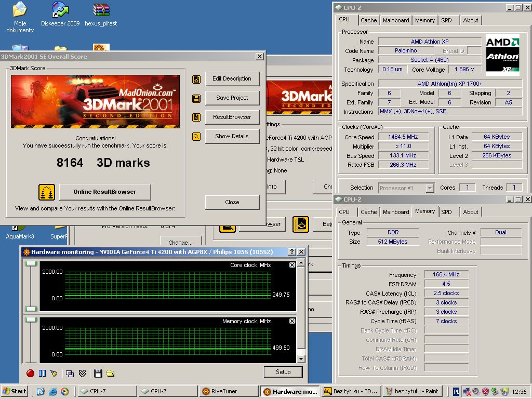This screenshot has height=399, width=532.
Task: Open the Moje dokumenty desktop folder
Action: point(20,17)
